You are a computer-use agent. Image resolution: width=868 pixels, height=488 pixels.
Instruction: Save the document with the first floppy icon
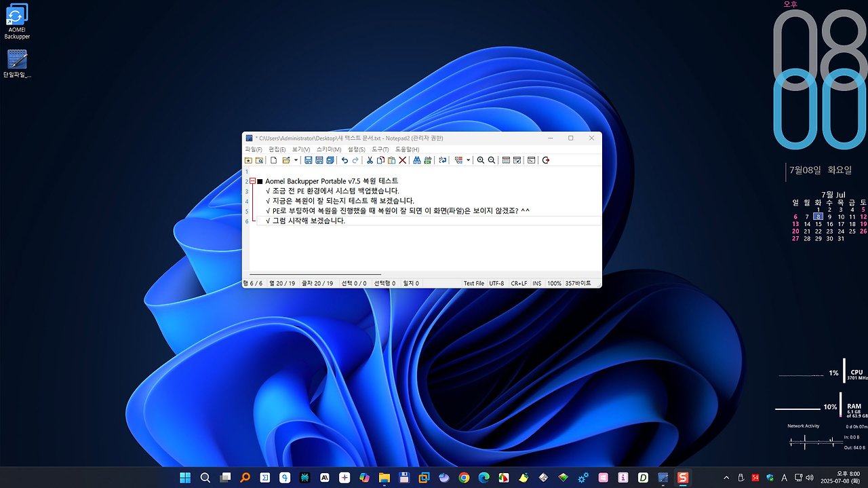click(x=309, y=160)
